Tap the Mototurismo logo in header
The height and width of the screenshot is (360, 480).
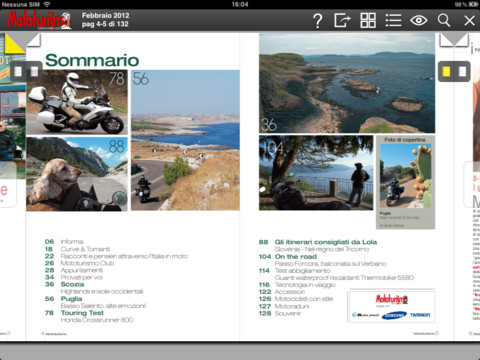tap(39, 20)
